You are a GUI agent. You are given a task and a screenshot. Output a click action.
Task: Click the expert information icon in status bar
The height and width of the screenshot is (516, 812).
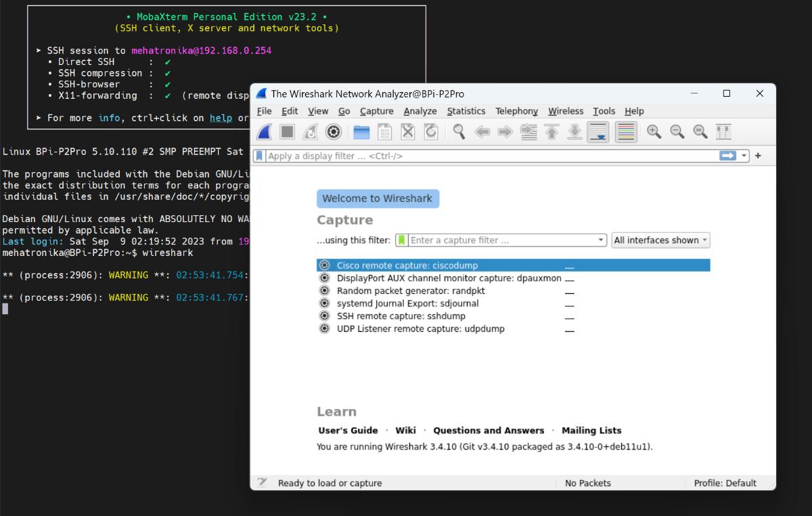tap(262, 483)
